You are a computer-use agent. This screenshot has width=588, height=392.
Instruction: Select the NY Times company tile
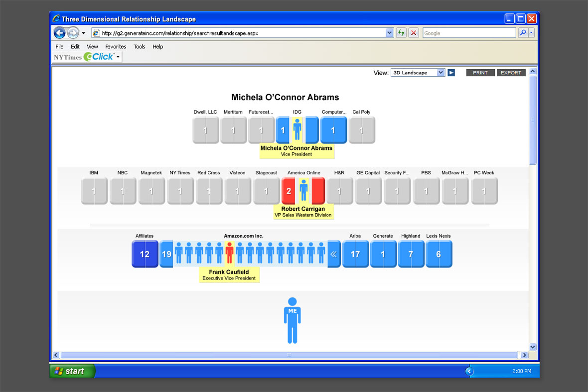point(180,191)
